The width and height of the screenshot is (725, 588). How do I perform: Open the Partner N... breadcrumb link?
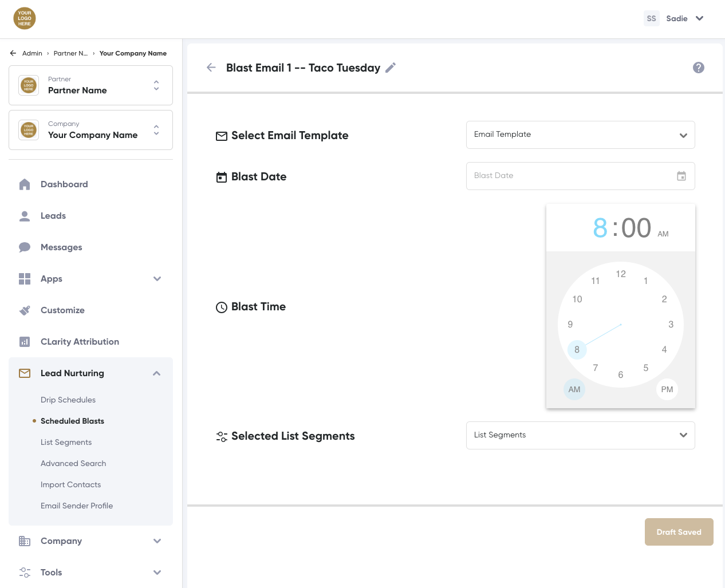70,53
